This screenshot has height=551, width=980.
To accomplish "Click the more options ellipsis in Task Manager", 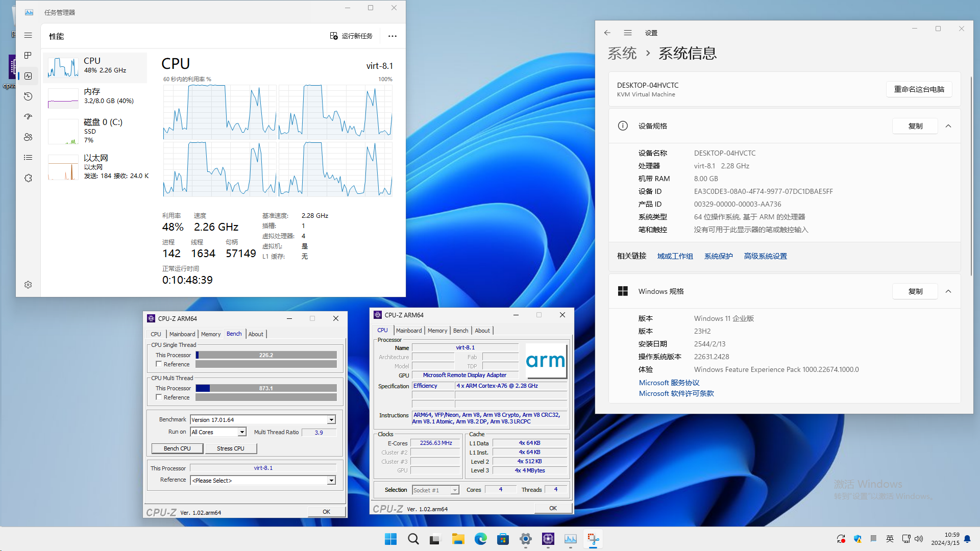I will pyautogui.click(x=392, y=36).
